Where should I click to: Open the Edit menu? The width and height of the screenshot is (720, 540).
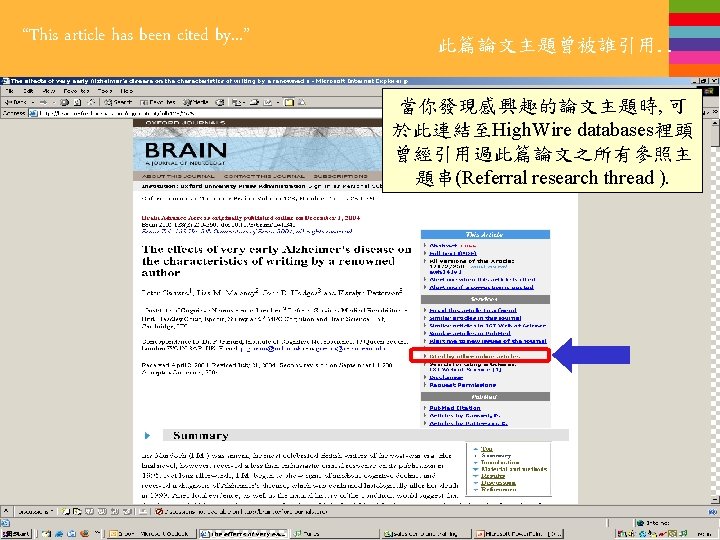click(x=28, y=91)
